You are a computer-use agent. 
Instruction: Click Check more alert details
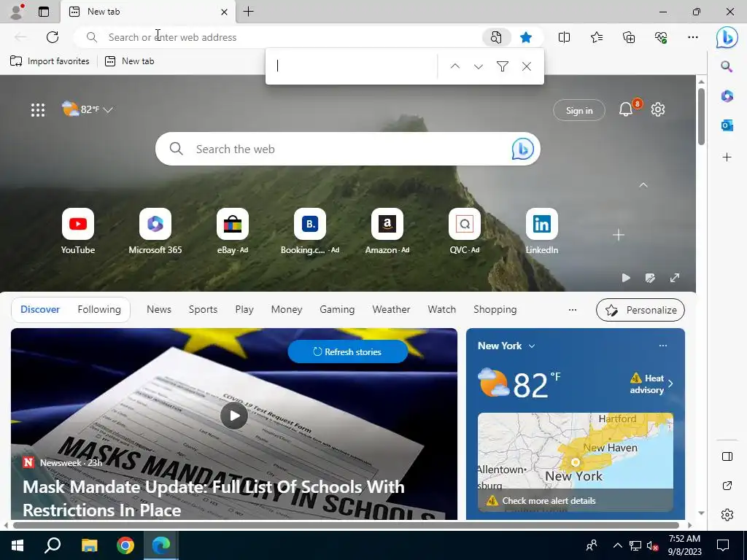click(549, 501)
